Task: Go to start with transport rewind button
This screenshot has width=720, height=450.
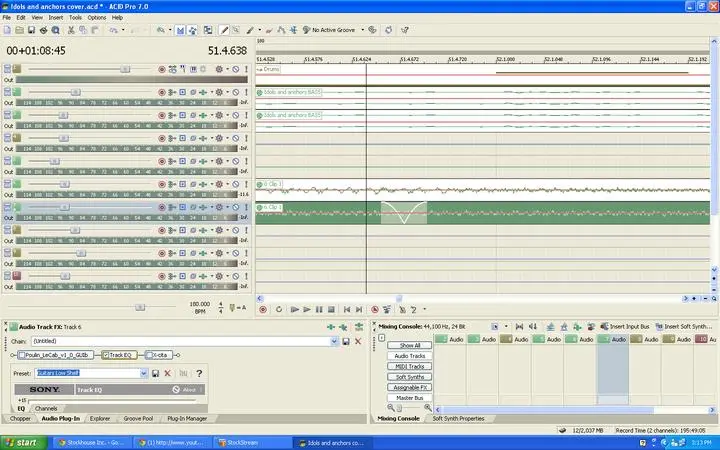Action: point(347,309)
